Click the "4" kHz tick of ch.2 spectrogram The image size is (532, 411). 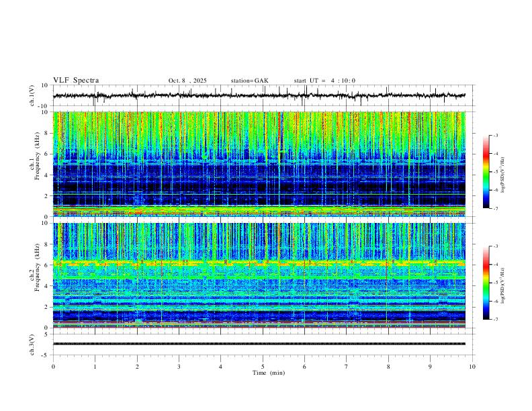(47, 286)
